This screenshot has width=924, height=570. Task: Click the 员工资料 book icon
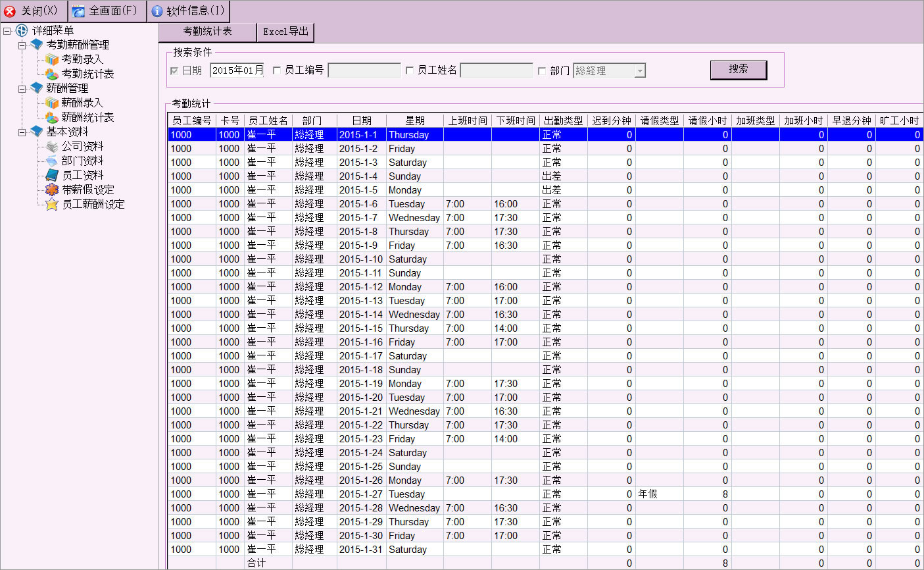(52, 175)
